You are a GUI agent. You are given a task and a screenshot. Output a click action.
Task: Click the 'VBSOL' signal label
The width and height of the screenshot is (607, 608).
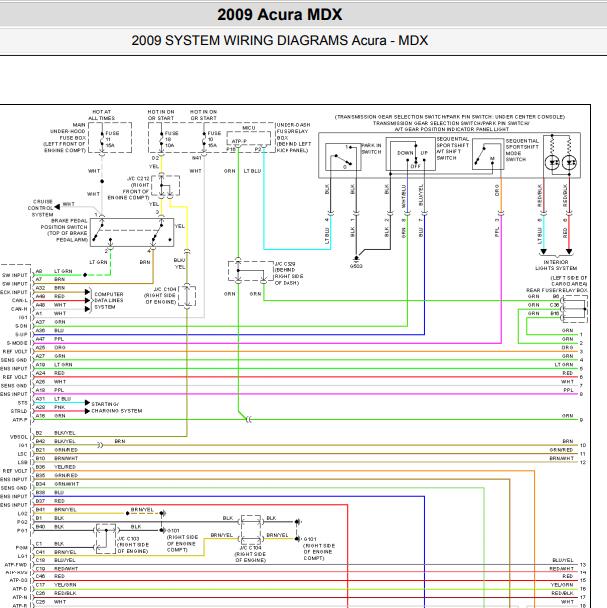19,437
